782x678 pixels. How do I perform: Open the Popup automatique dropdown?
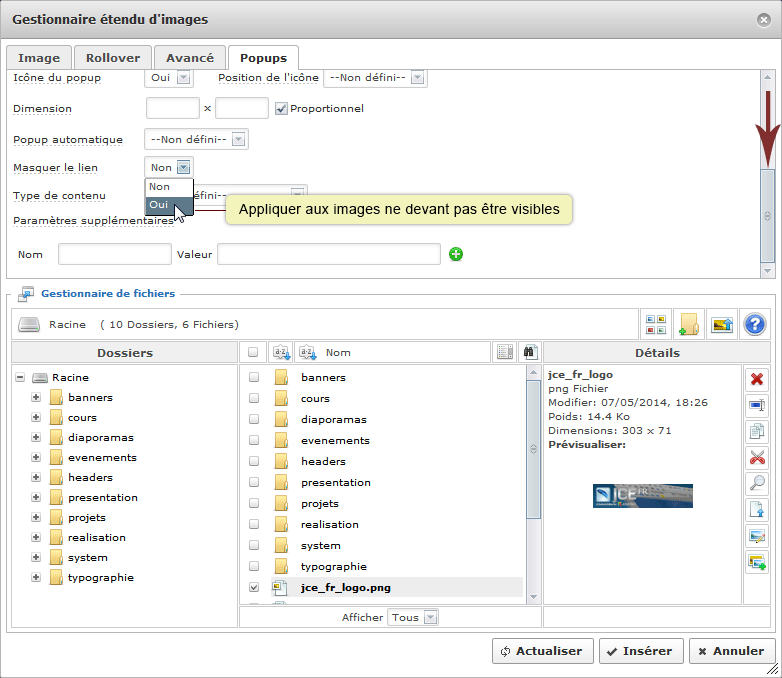point(196,140)
